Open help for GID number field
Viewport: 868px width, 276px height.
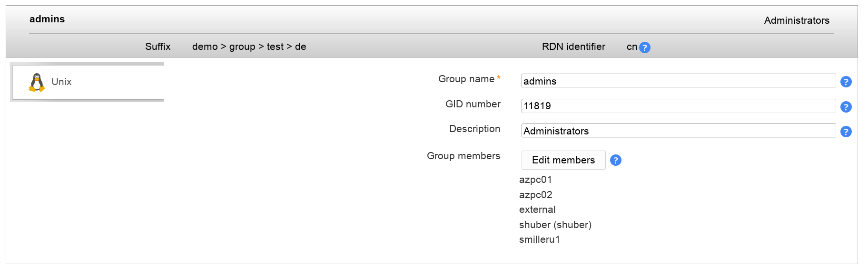tap(846, 107)
